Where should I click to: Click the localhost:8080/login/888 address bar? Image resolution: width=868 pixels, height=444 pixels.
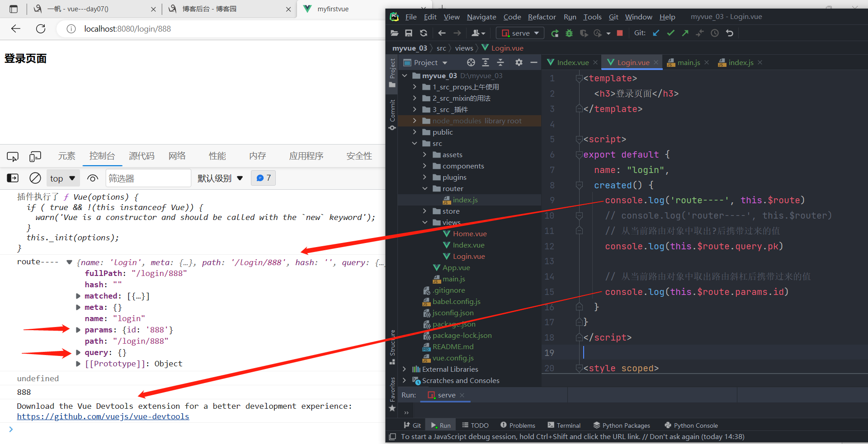click(x=127, y=29)
